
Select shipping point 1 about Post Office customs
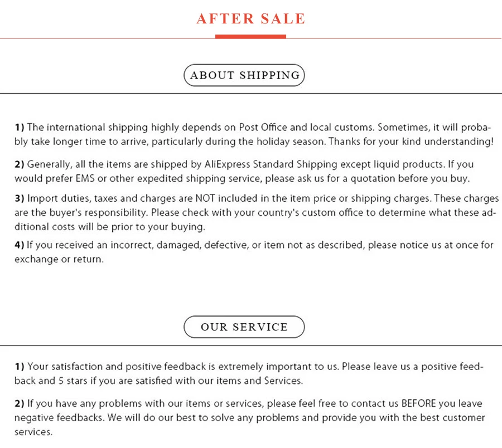[x=254, y=134]
